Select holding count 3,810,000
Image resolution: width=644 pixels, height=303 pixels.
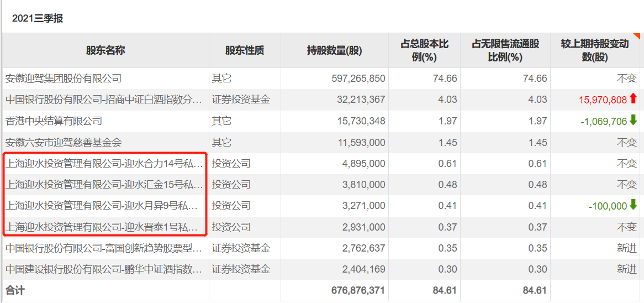pyautogui.click(x=363, y=185)
